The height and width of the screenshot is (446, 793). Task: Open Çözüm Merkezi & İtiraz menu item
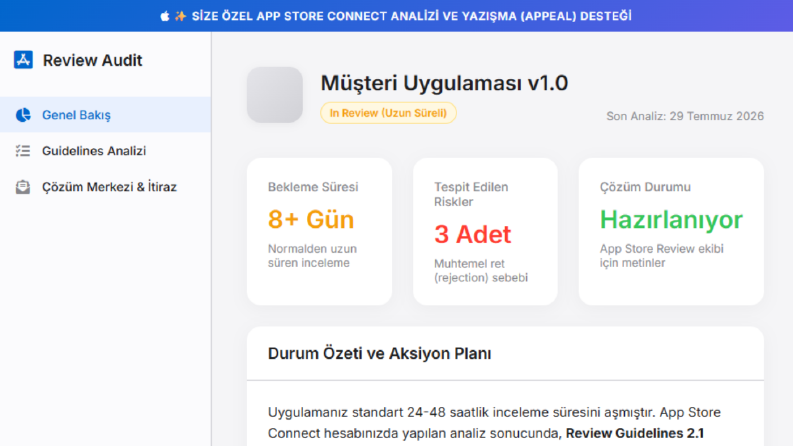tap(105, 187)
